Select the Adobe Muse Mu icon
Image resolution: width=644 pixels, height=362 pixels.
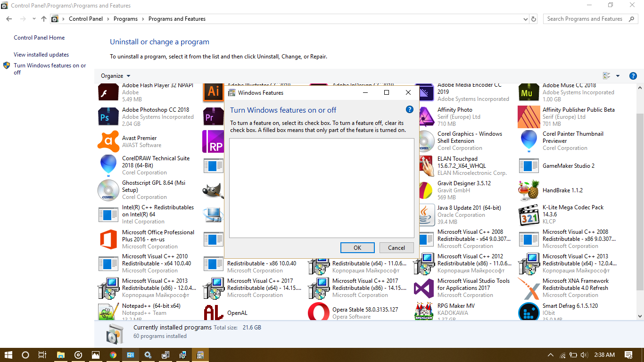(x=528, y=92)
